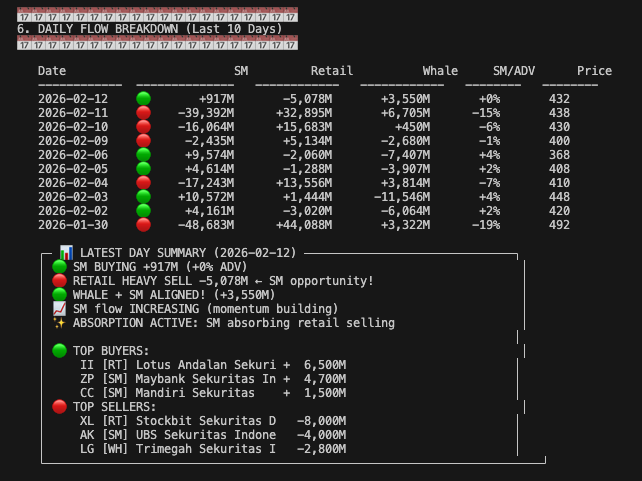Click the bar chart icon before LATEST DAY SUMMARY
Image resolution: width=642 pixels, height=481 pixels.
tap(66, 253)
